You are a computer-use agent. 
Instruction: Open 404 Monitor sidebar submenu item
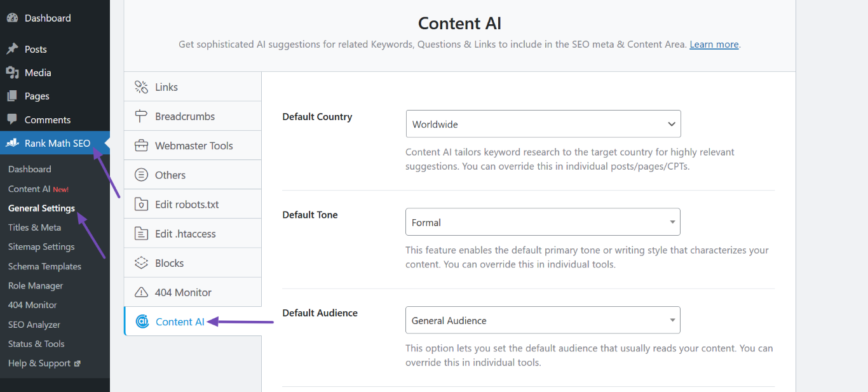(32, 305)
